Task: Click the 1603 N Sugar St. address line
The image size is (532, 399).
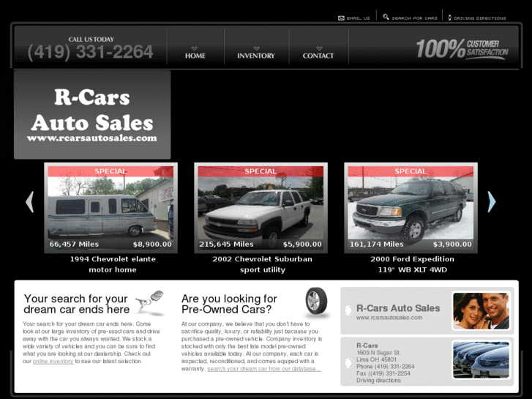Action: tap(378, 352)
